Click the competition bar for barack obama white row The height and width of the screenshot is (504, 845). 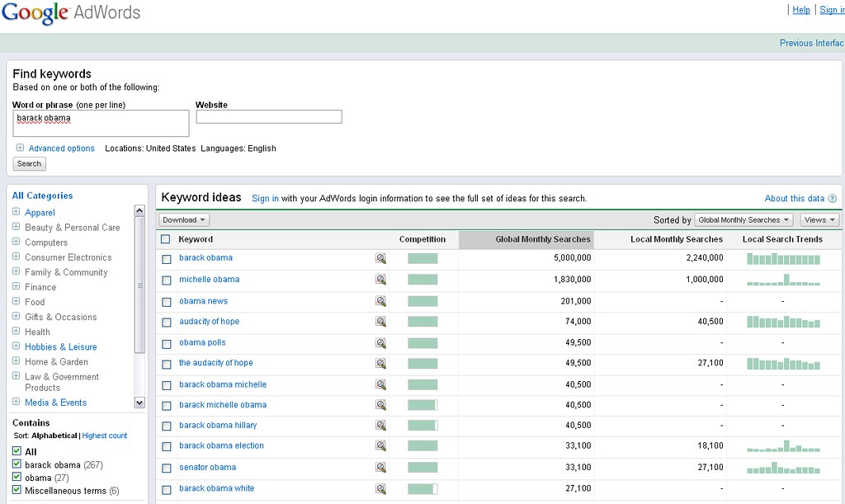[x=422, y=489]
